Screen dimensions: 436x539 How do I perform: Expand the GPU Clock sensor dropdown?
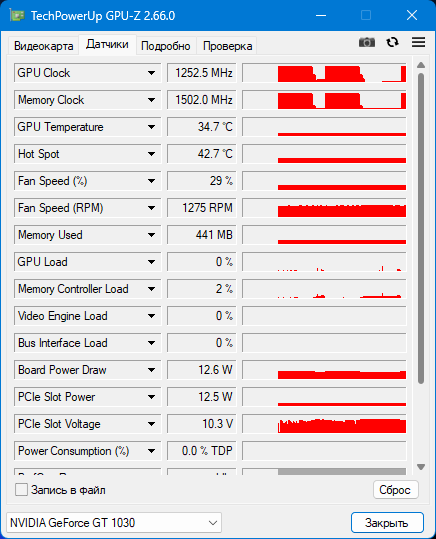point(151,73)
